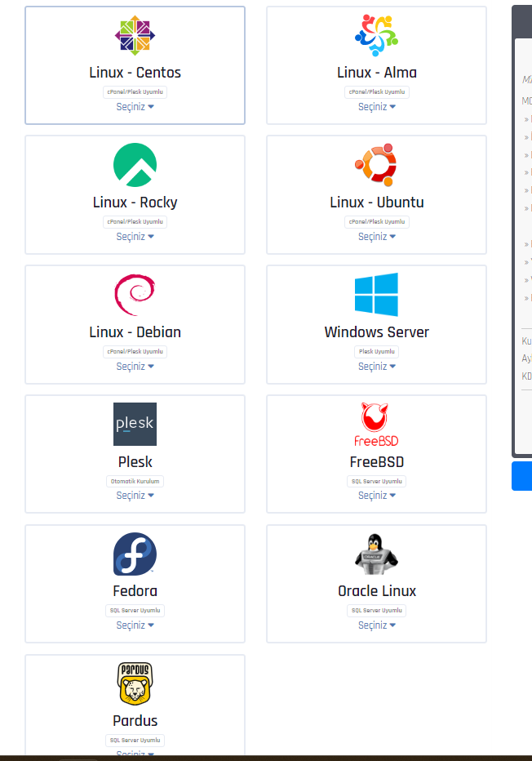This screenshot has height=761, width=532.
Task: Click the Ubuntu orange logo
Action: click(376, 165)
